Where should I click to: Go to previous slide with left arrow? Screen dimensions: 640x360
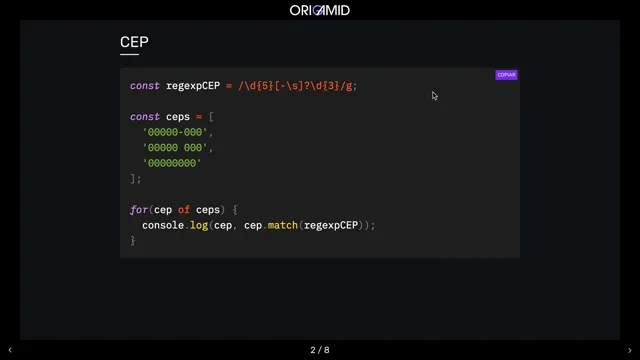10,350
